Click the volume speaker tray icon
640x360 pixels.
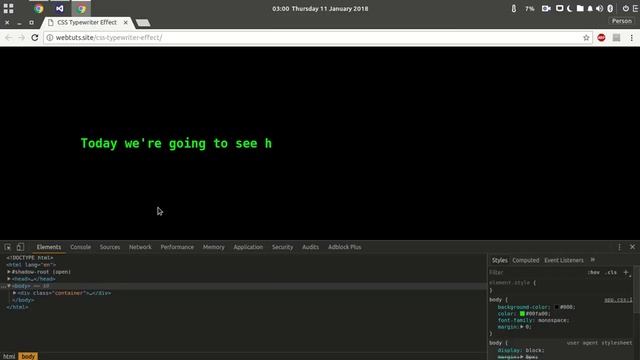click(600, 8)
